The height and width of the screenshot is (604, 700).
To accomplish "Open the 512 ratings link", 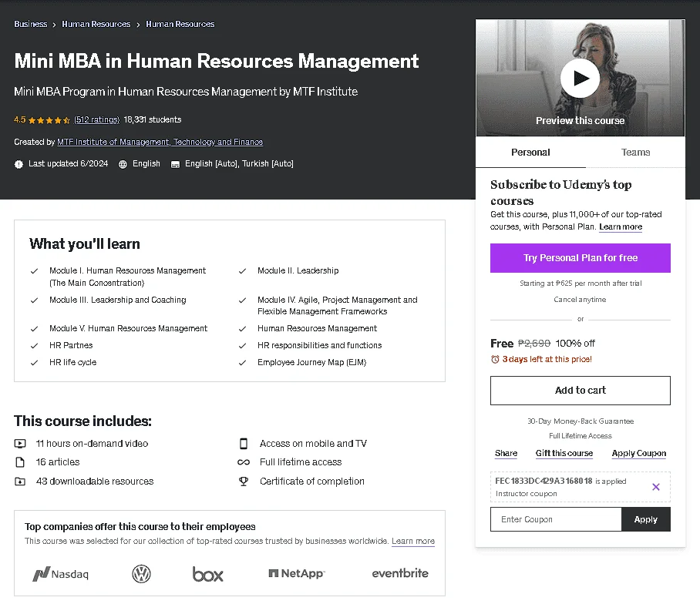I will point(97,119).
